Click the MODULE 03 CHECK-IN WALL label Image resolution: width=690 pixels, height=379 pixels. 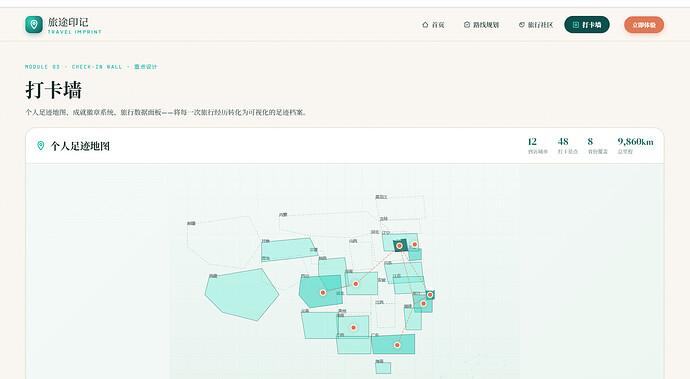point(91,67)
